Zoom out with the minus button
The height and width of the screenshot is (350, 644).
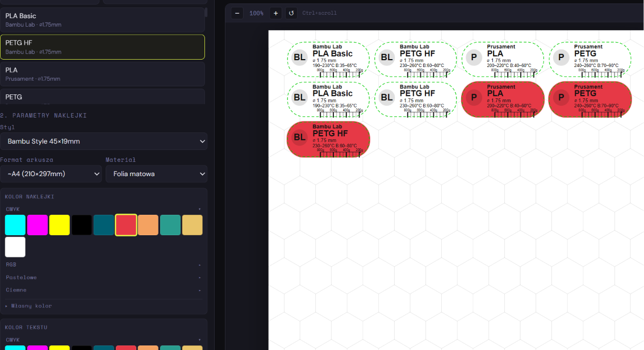[237, 13]
